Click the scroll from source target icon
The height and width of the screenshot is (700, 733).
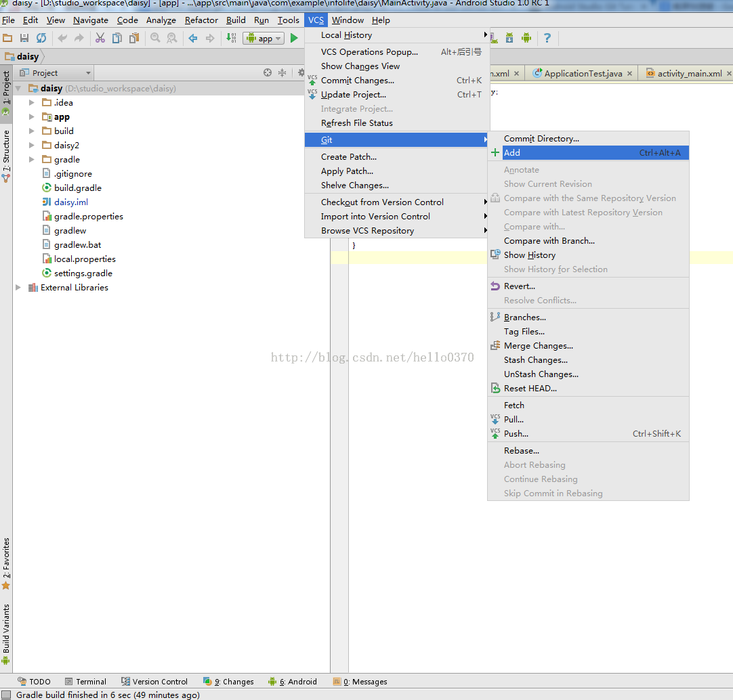click(268, 72)
